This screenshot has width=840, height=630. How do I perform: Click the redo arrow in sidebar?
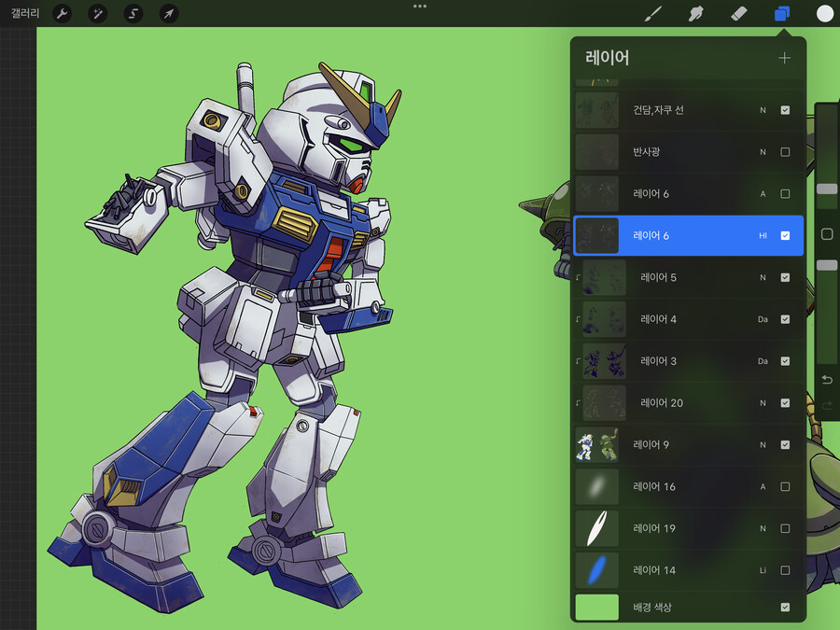tap(827, 406)
